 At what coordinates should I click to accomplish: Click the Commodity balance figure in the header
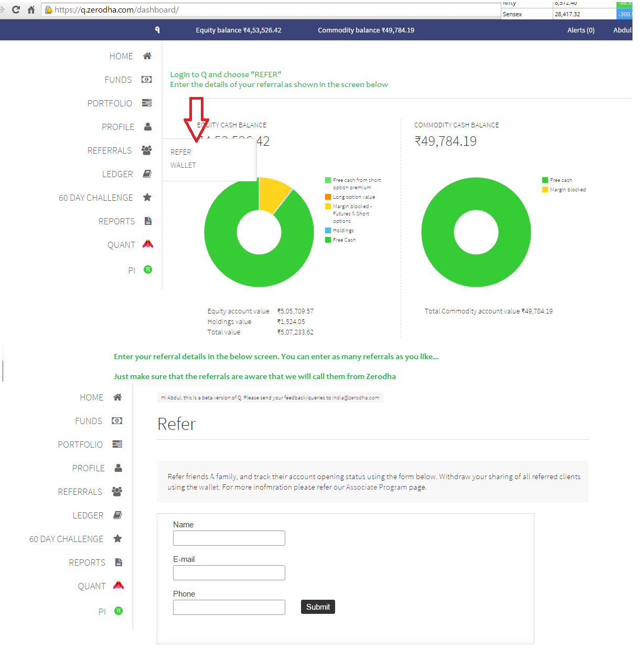tap(366, 30)
